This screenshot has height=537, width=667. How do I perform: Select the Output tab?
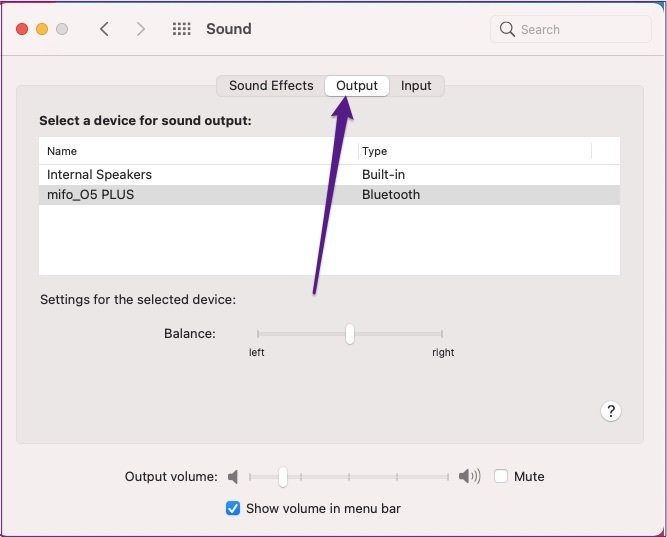pyautogui.click(x=357, y=86)
